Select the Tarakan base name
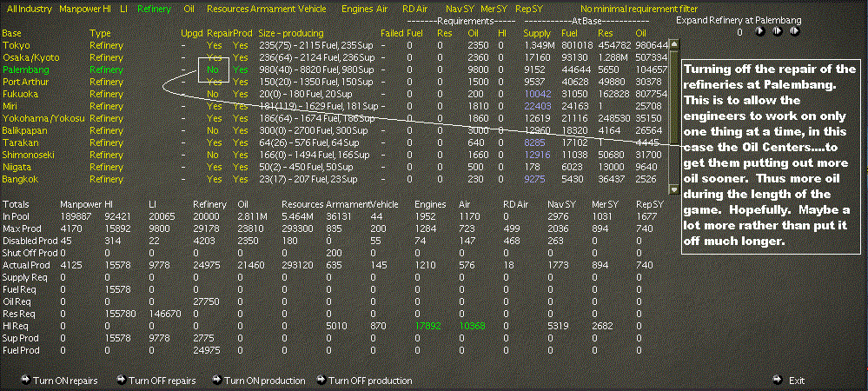Viewport: 868px width, 391px height. coord(18,142)
